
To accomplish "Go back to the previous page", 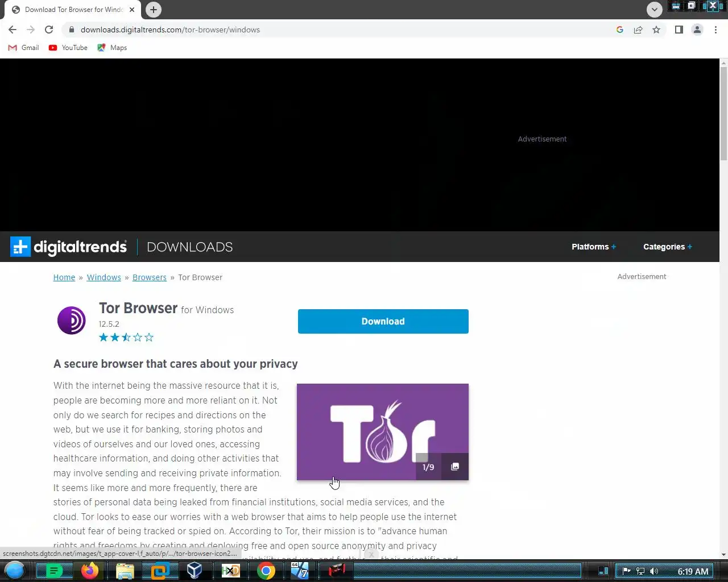I will pos(13,30).
